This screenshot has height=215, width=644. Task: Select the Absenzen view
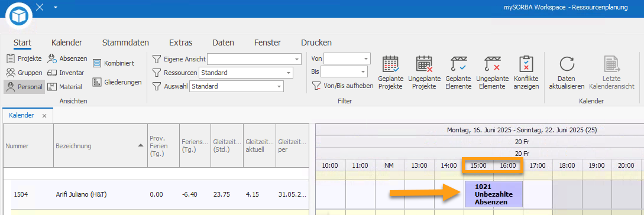67,58
